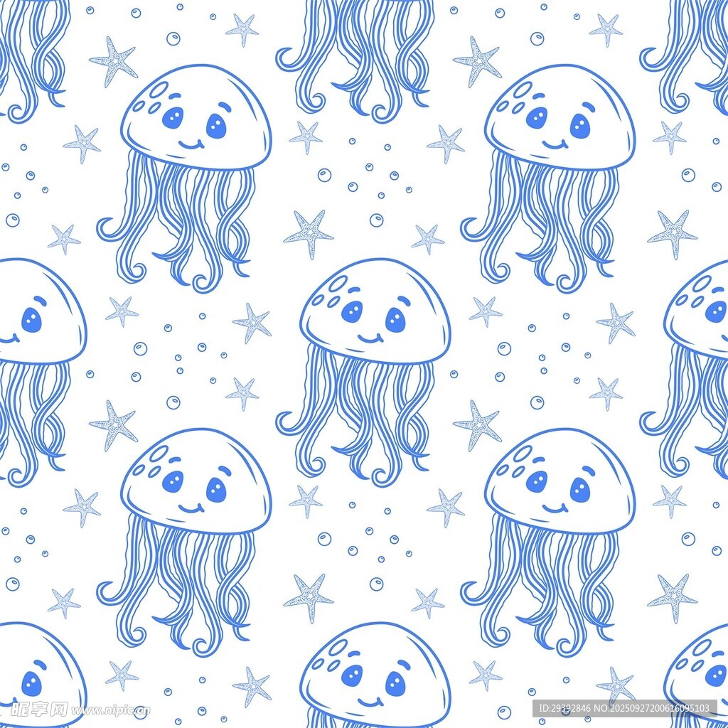Click the center jellyfish's right eye
Screen dimensions: 728x728
click(395, 320)
